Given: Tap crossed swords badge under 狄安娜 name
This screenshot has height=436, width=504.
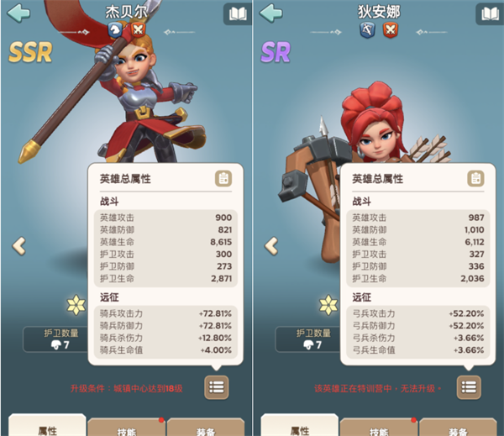Looking at the screenshot, I should click(391, 30).
